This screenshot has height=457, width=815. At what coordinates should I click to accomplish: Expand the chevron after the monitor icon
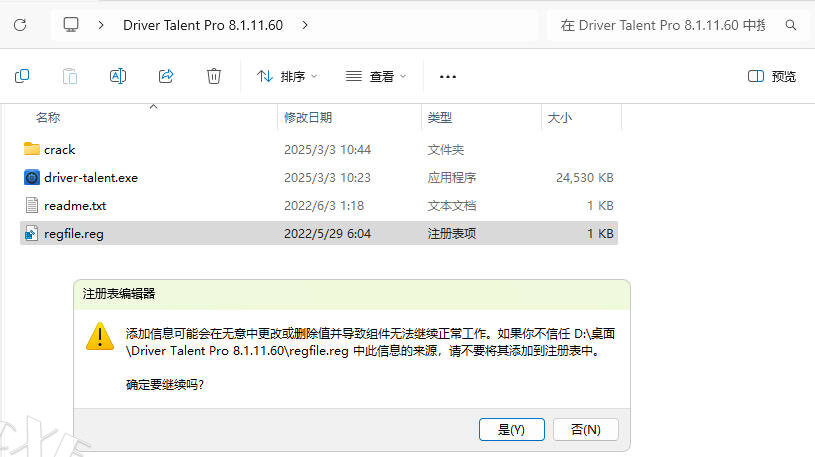coord(101,25)
